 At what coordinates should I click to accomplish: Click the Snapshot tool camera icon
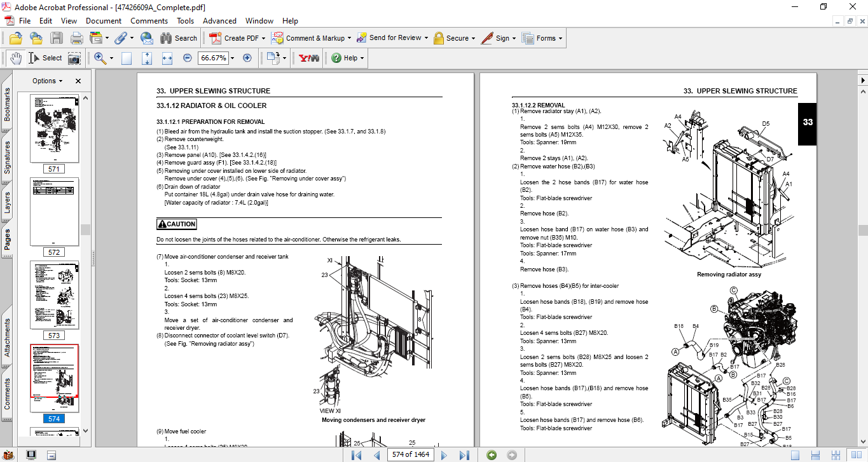[x=74, y=58]
